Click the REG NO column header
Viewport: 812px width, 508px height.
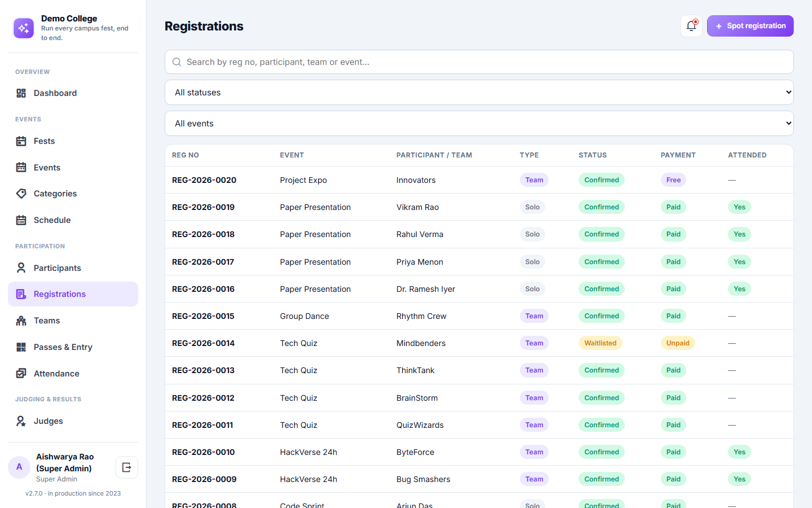pyautogui.click(x=186, y=155)
